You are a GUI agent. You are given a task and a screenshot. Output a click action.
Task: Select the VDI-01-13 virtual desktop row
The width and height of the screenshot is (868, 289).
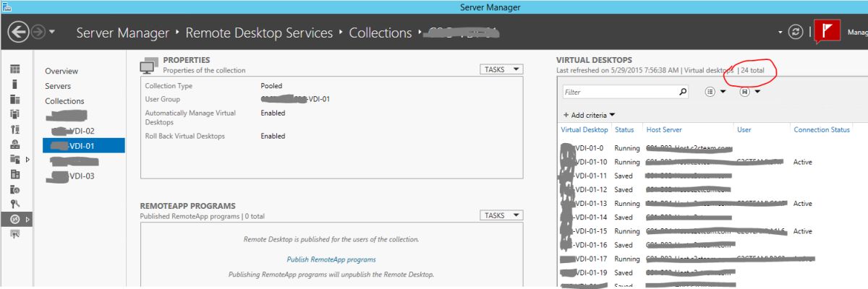pyautogui.click(x=712, y=204)
